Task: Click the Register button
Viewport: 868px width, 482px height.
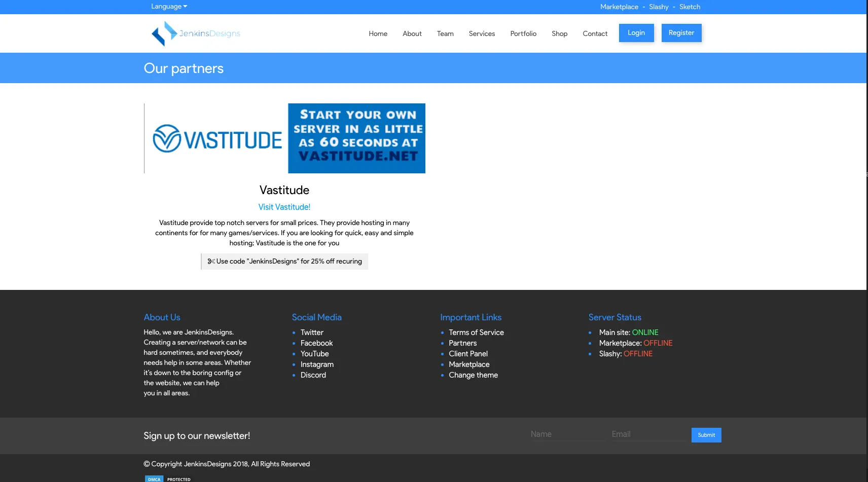Action: (681, 33)
